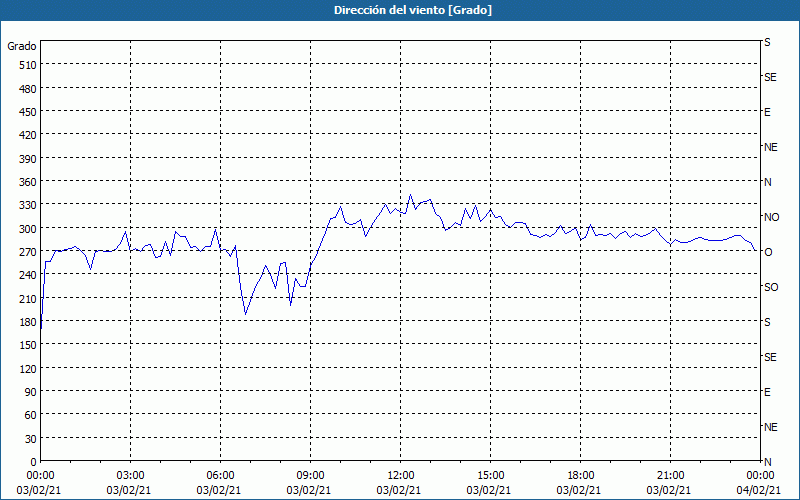800x500 pixels.
Task: Select the 510 degree axis label
Action: click(x=28, y=65)
